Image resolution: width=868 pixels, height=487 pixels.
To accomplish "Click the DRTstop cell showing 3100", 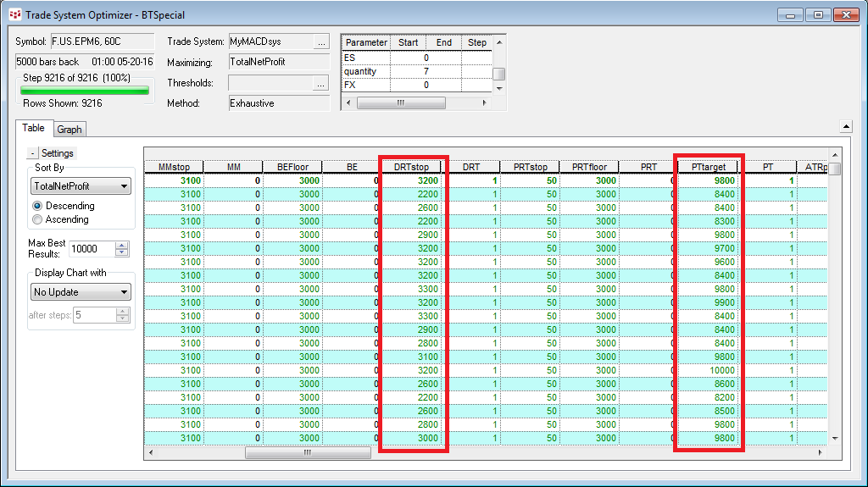I will point(411,357).
